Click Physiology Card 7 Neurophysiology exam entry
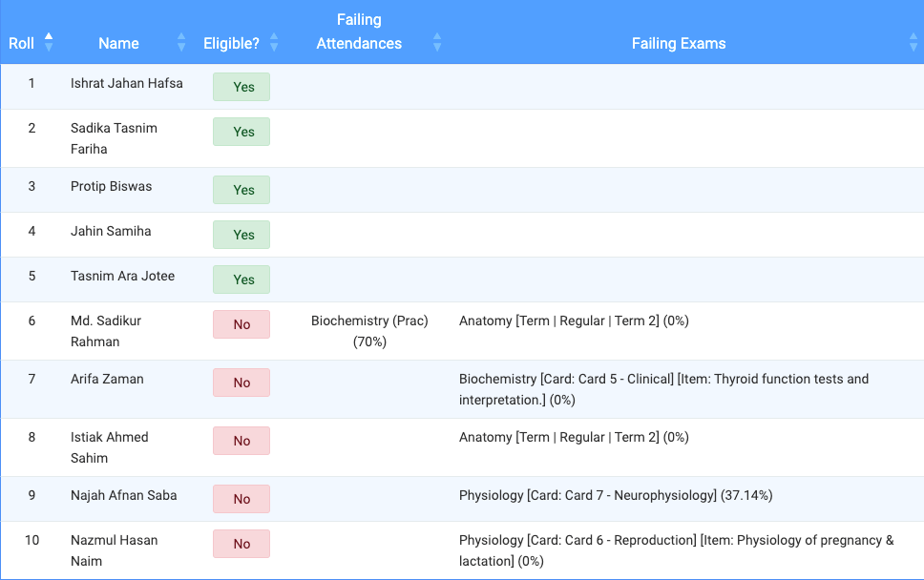This screenshot has height=580, width=924. click(x=616, y=495)
